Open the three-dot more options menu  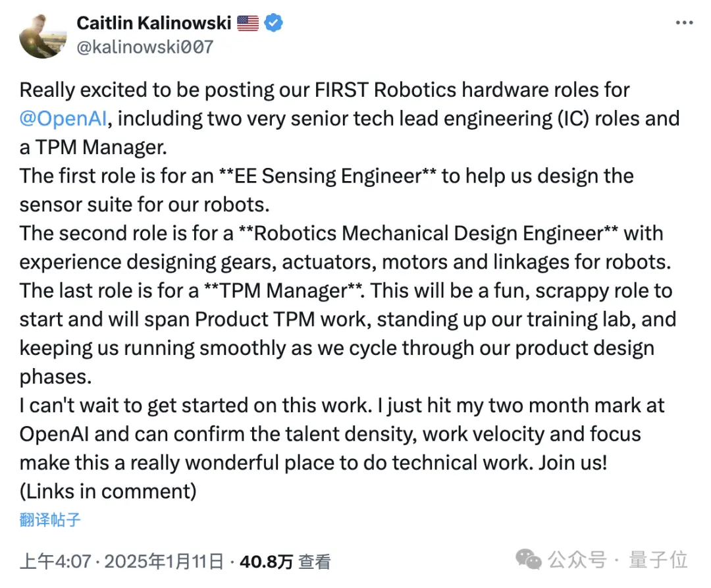[684, 22]
